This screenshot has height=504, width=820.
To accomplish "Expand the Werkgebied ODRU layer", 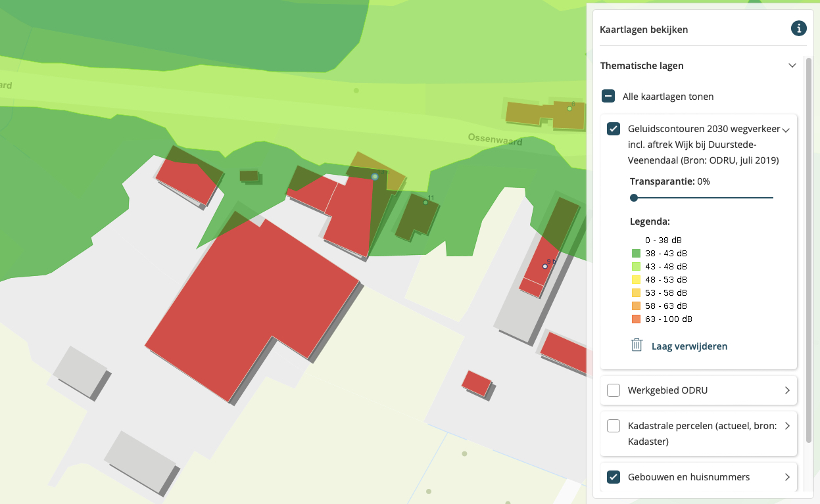I will 787,390.
